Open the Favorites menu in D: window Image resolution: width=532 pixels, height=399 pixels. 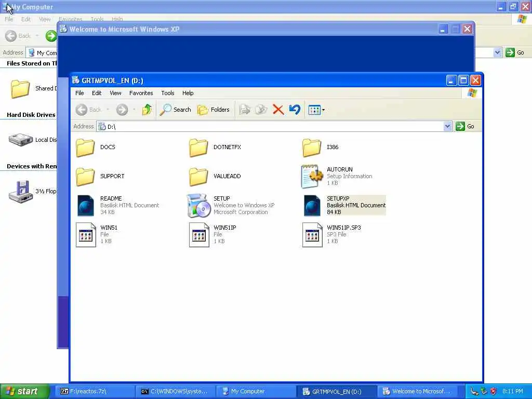(x=141, y=93)
